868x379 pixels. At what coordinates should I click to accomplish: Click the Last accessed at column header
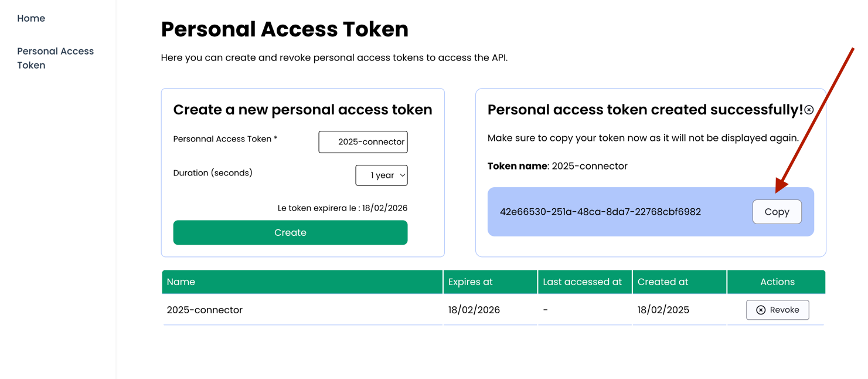click(x=582, y=282)
